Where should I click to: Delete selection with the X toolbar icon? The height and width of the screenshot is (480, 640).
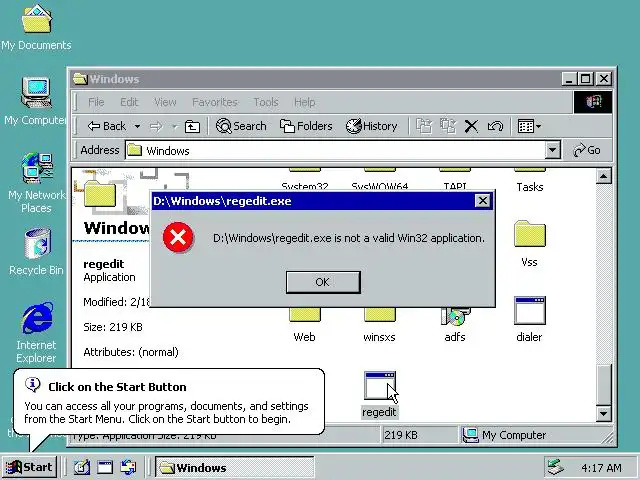(471, 127)
